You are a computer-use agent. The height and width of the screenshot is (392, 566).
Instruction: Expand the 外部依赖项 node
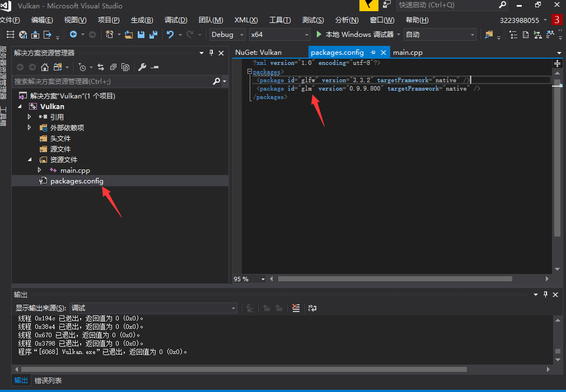30,127
